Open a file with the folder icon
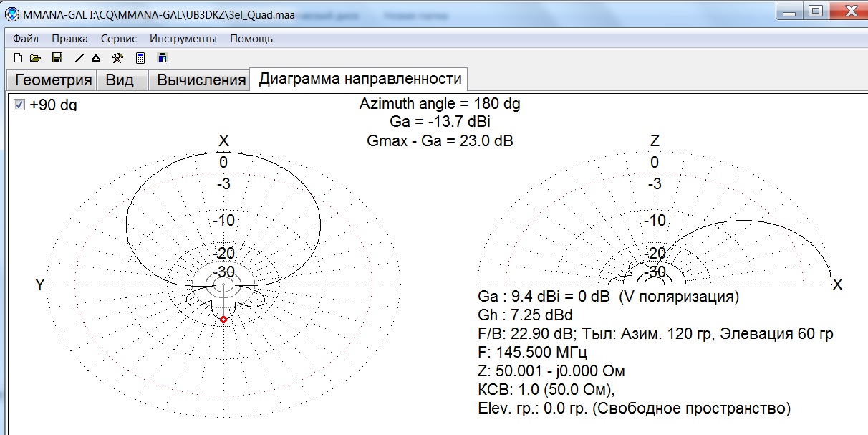 pos(35,57)
